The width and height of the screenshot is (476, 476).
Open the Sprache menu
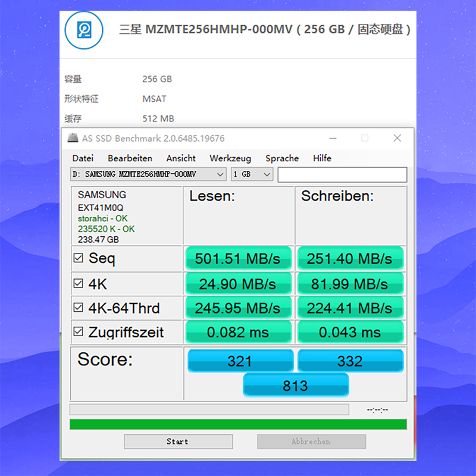(x=282, y=158)
